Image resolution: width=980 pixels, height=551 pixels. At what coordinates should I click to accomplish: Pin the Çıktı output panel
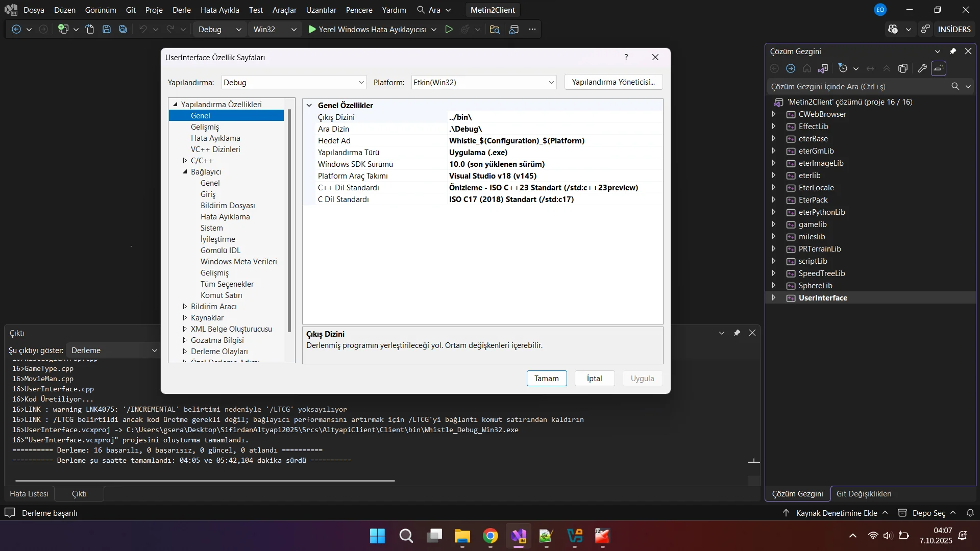point(737,333)
